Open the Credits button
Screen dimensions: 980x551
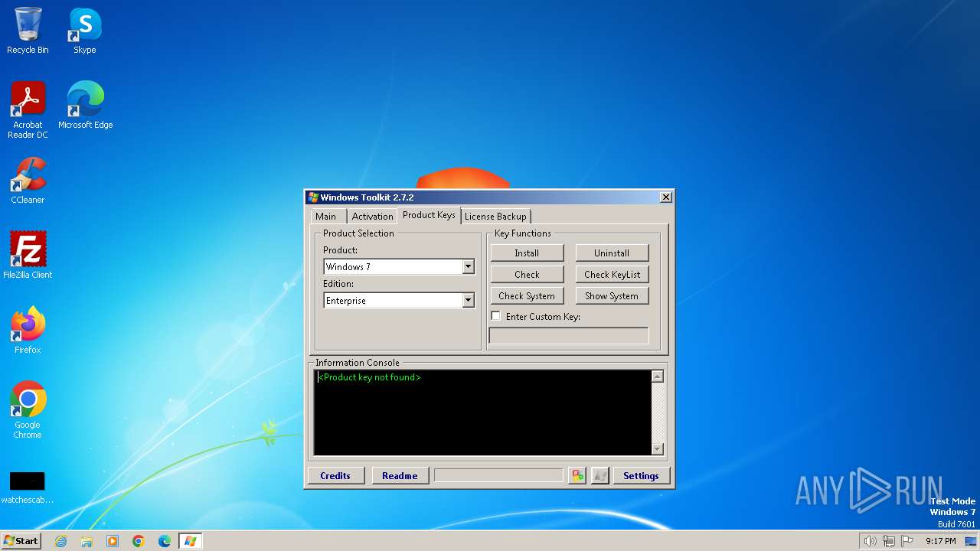point(335,475)
